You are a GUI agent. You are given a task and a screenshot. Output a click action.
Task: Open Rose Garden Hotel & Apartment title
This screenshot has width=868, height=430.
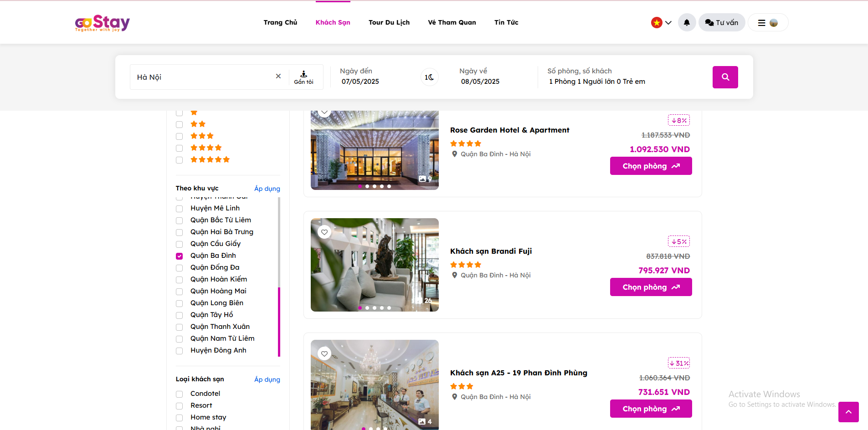tap(509, 130)
